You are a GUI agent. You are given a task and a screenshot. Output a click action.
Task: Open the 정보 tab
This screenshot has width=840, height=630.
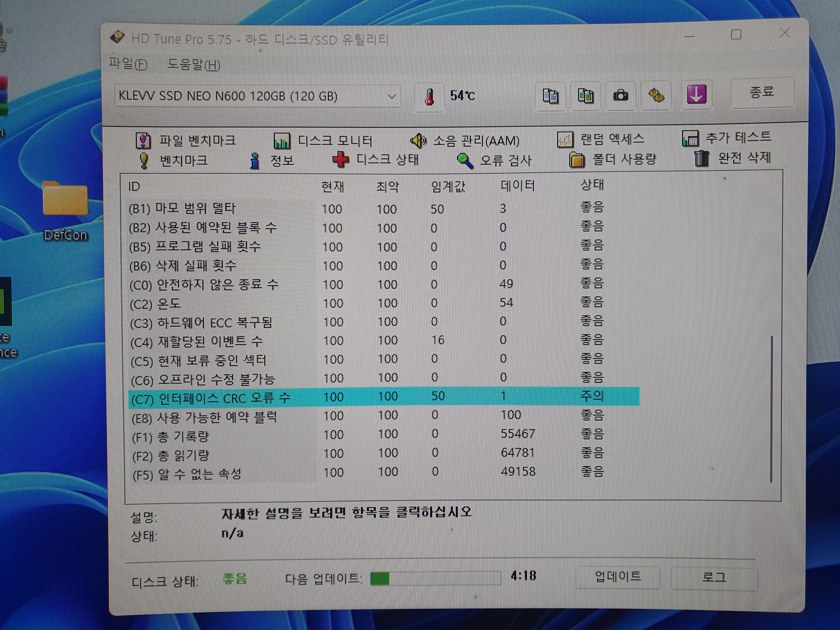tap(271, 161)
